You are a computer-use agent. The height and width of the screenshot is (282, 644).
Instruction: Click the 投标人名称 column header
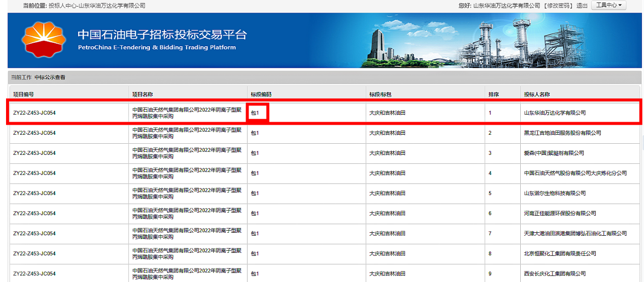[x=537, y=94]
